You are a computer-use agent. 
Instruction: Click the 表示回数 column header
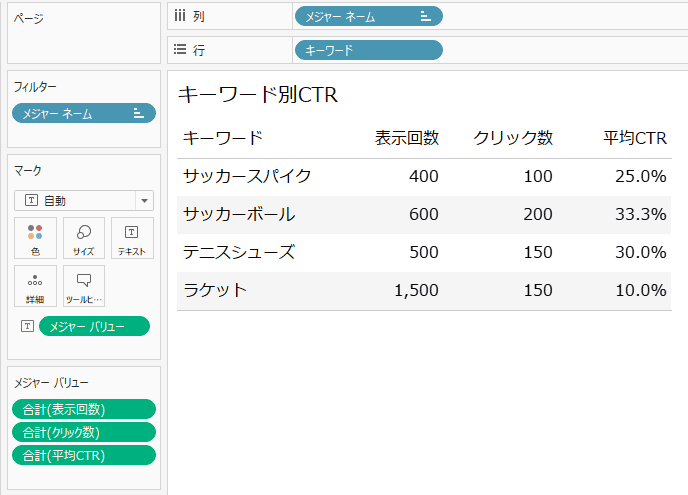pyautogui.click(x=407, y=138)
